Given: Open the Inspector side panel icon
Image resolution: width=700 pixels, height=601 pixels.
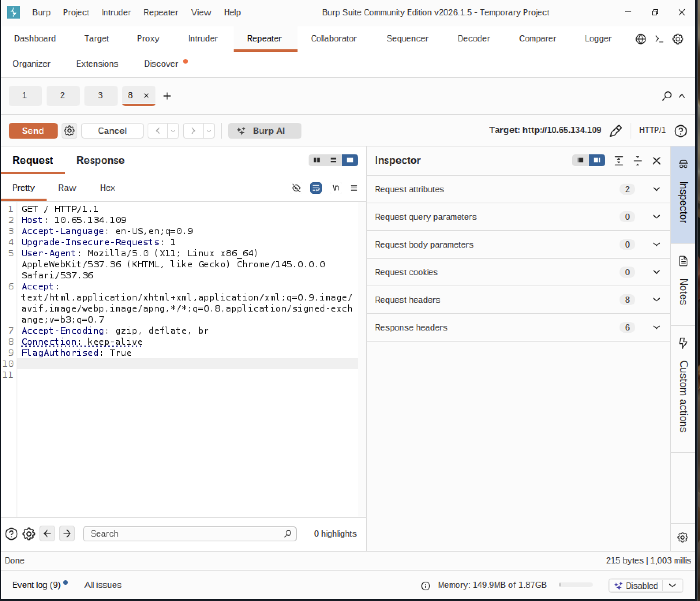Looking at the screenshot, I should click(683, 164).
